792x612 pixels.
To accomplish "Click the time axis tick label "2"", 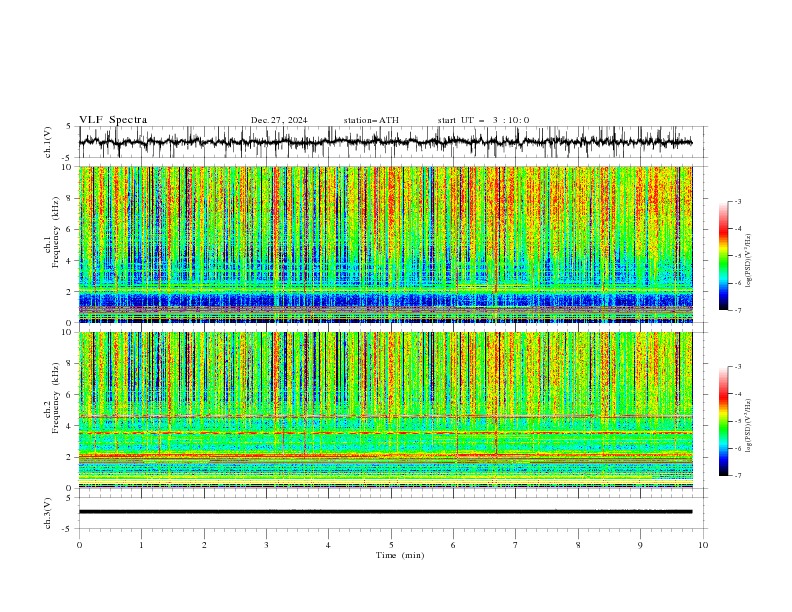I will coord(204,545).
